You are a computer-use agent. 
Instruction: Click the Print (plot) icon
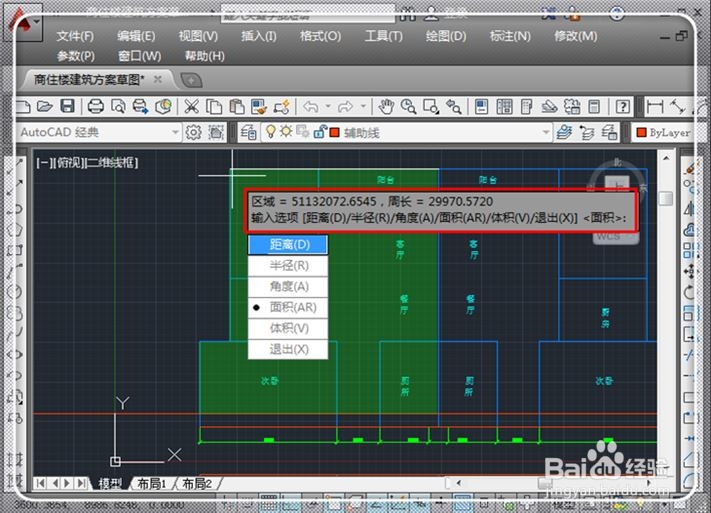(x=96, y=107)
